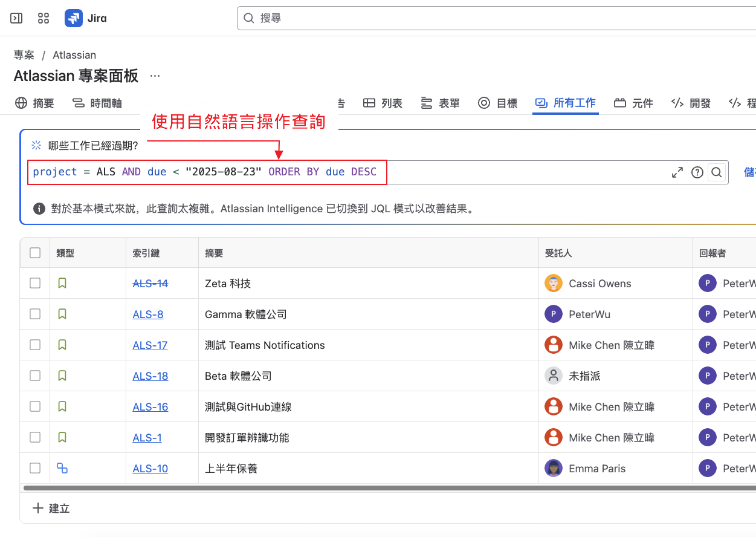
Task: Open more actions next to Atlassian 專案面板
Action: [155, 76]
